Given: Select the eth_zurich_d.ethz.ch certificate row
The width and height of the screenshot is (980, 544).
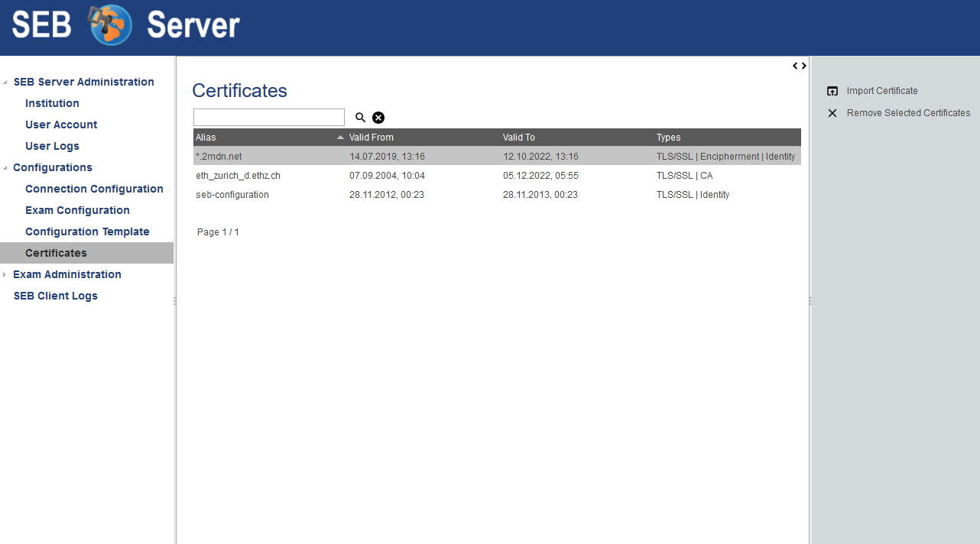Looking at the screenshot, I should (238, 176).
